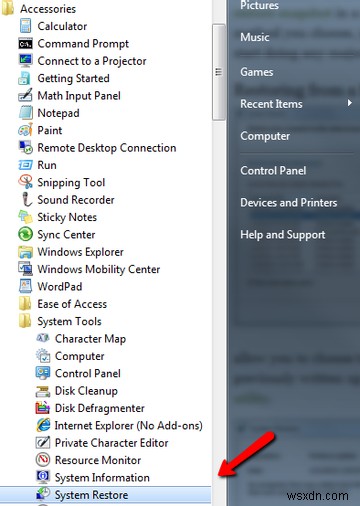Open Music in the right pane

coord(255,37)
